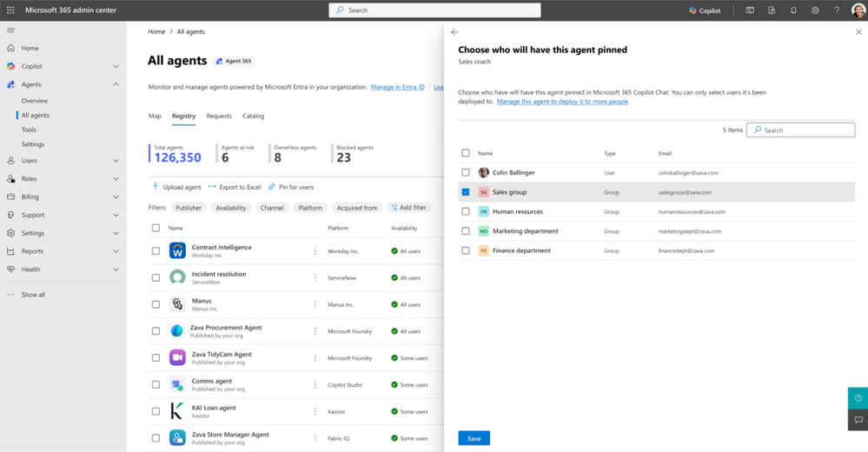
Task: Collapse the Agents nav section
Action: [x=116, y=84]
